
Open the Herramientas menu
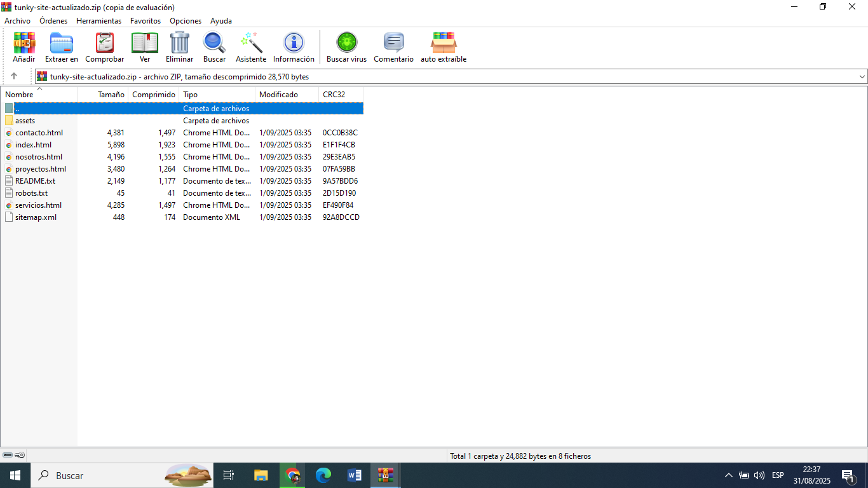click(98, 21)
